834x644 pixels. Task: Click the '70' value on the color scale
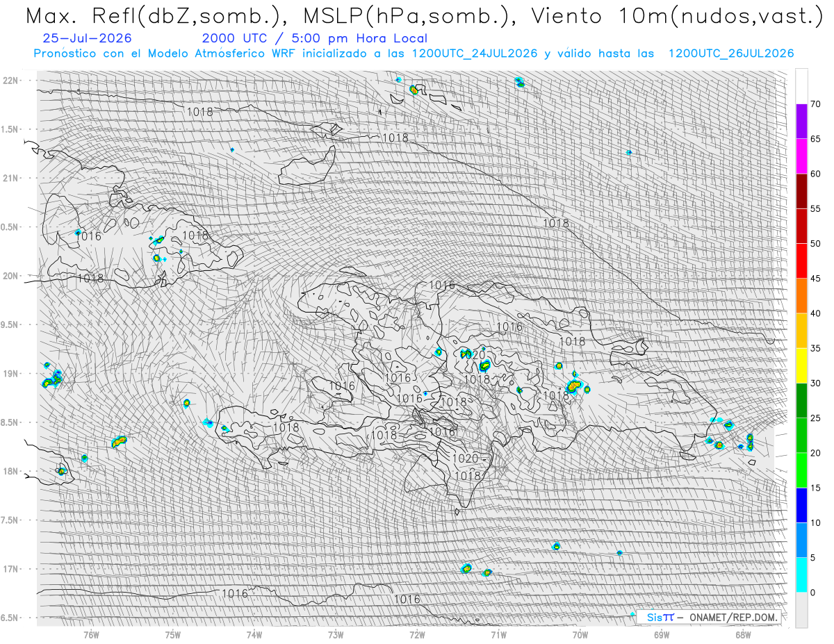816,104
